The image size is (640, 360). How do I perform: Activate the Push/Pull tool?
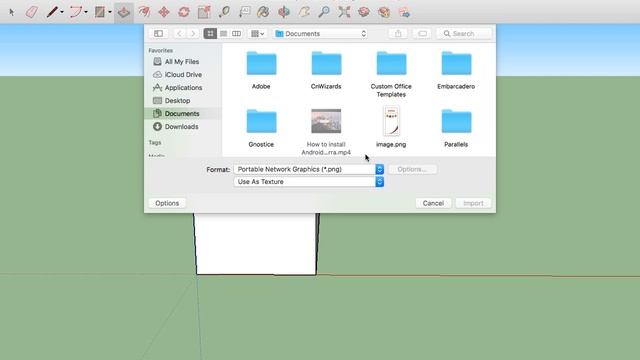pos(124,13)
